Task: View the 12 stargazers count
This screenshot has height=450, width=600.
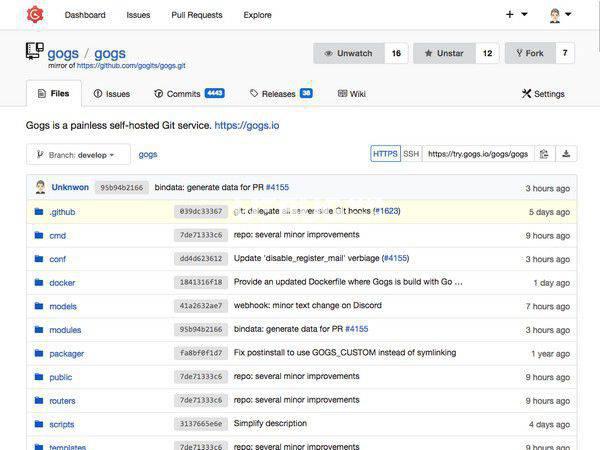Action: coord(488,53)
